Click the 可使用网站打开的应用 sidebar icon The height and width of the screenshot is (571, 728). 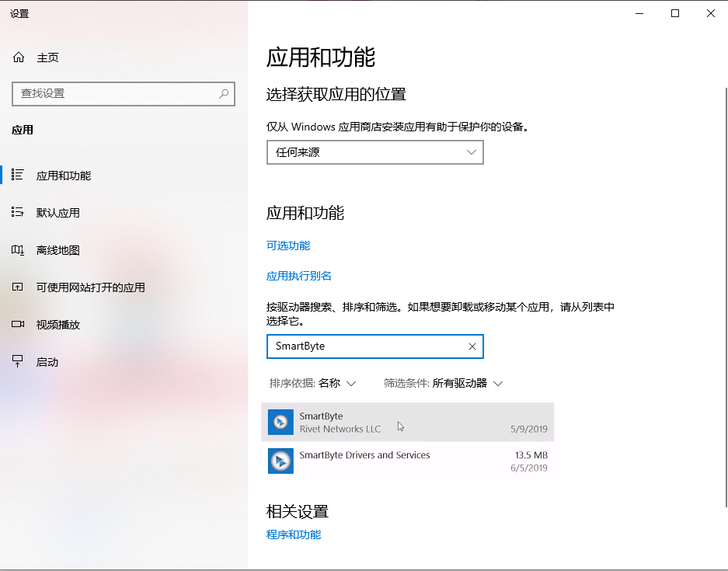18,287
